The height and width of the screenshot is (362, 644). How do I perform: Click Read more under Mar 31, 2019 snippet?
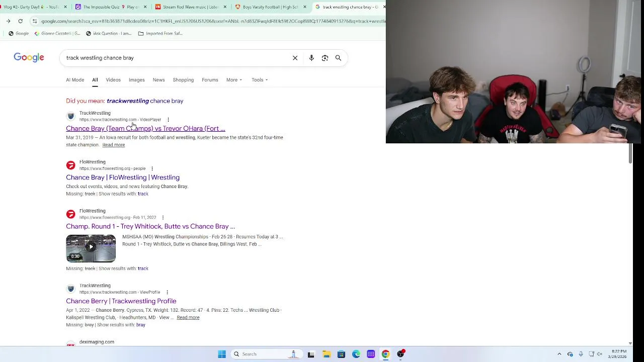click(x=114, y=145)
